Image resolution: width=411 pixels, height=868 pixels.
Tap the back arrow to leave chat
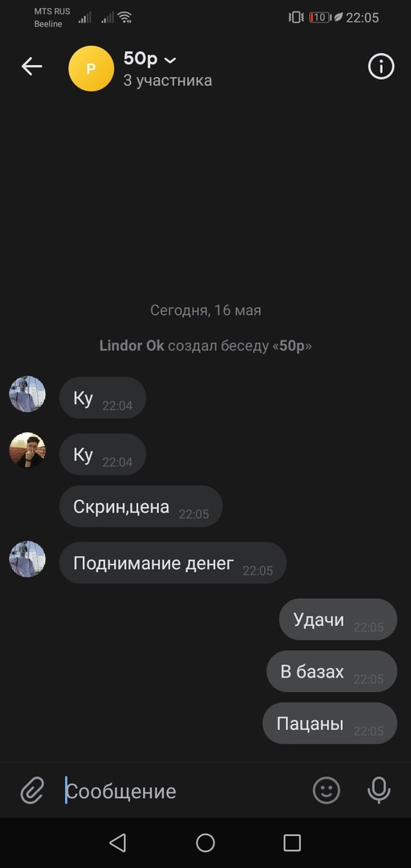coord(31,67)
